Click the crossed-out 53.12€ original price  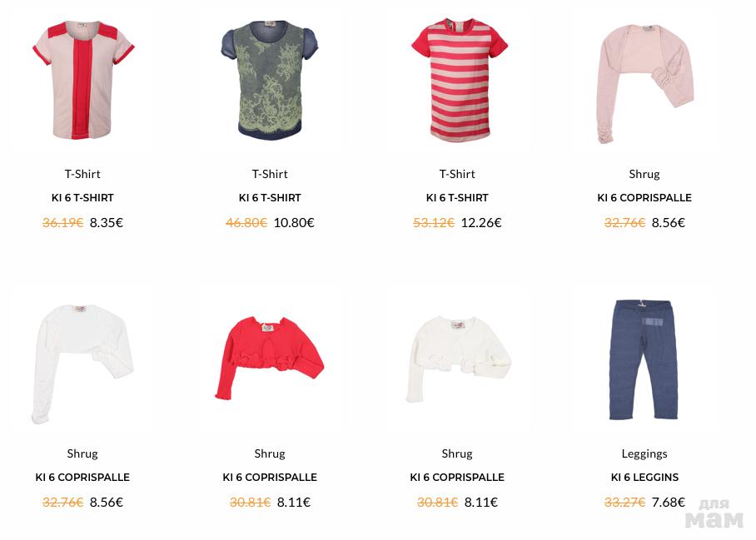tap(434, 222)
